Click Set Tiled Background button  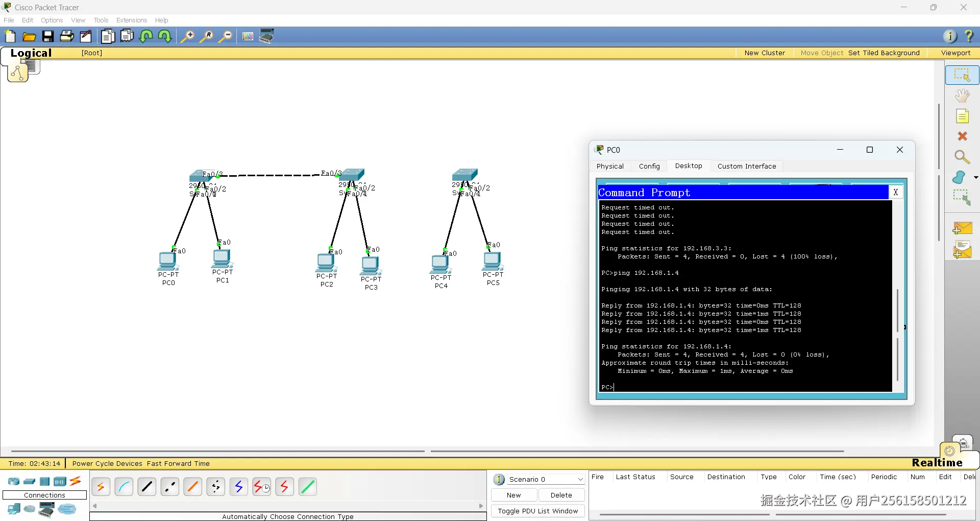pos(884,53)
